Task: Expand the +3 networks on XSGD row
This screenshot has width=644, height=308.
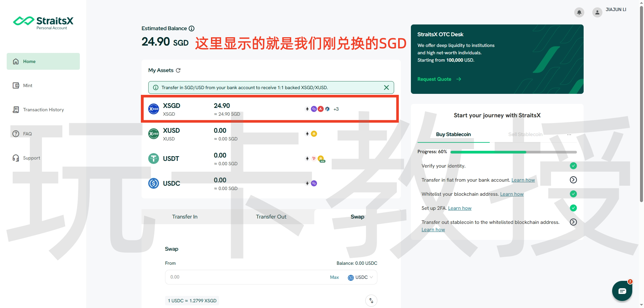Action: pyautogui.click(x=336, y=109)
